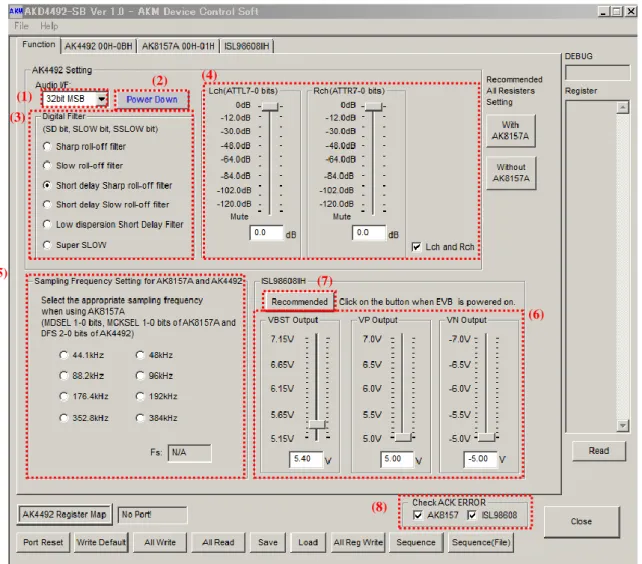This screenshot has height=564, width=642.
Task: Toggle the ISL98608 ACK error checkbox
Action: tap(472, 515)
